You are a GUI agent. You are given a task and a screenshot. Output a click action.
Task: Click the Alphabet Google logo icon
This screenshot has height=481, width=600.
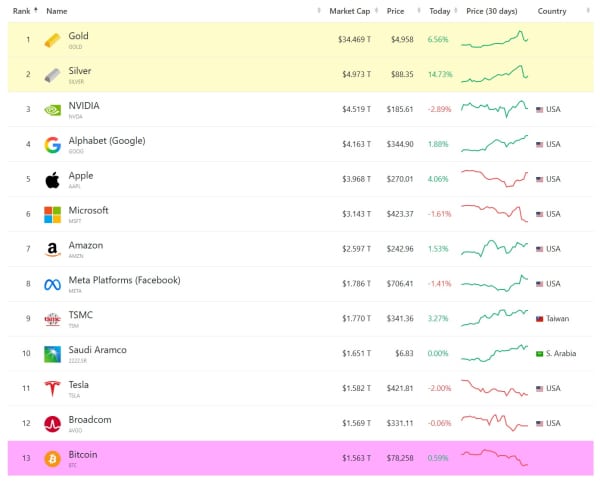[52, 145]
